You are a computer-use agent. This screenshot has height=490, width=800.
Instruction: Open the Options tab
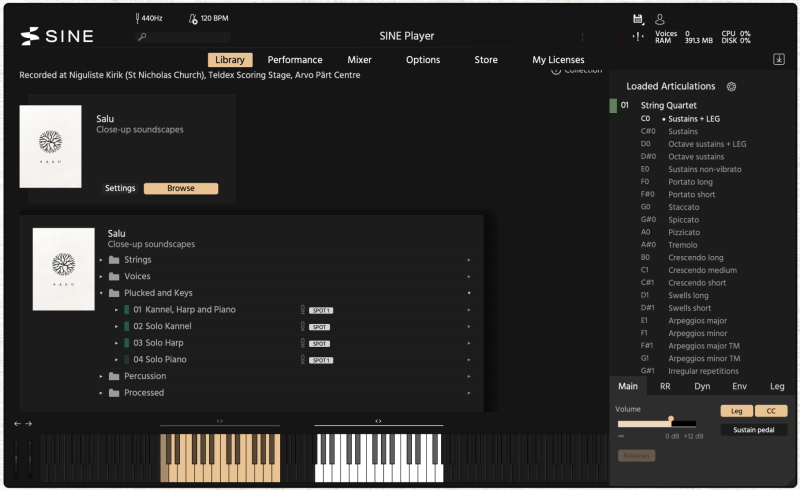(423, 60)
